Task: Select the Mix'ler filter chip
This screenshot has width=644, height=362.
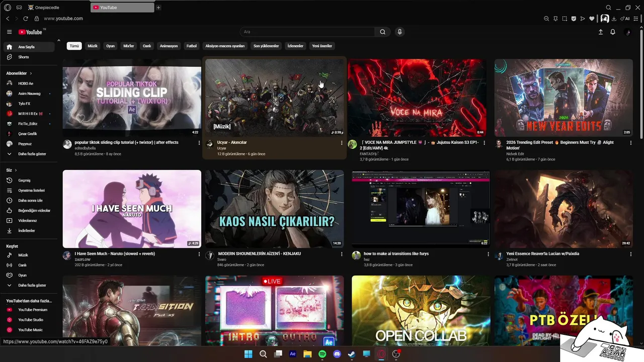Action: [129, 46]
